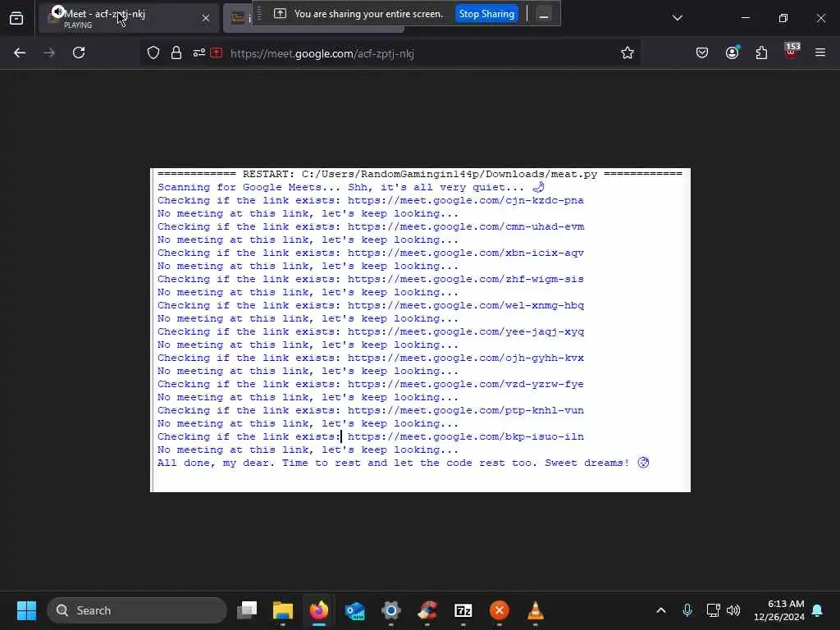The height and width of the screenshot is (630, 840).
Task: Click the ojh-gyhh-kvx link line
Action: 371,358
